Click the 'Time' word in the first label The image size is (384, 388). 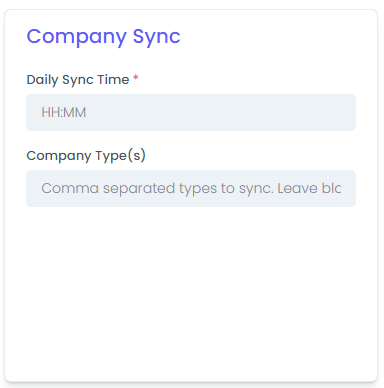pyautogui.click(x=115, y=80)
